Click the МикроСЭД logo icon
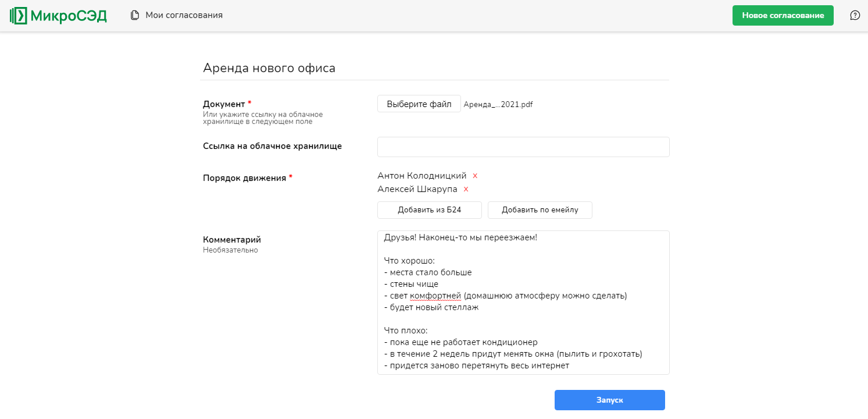 tap(19, 16)
